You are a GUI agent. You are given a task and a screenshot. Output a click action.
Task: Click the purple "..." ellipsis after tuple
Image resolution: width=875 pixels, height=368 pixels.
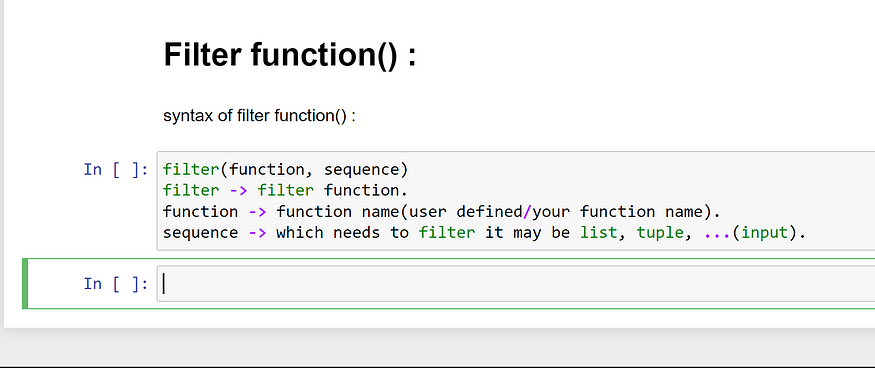[717, 233]
